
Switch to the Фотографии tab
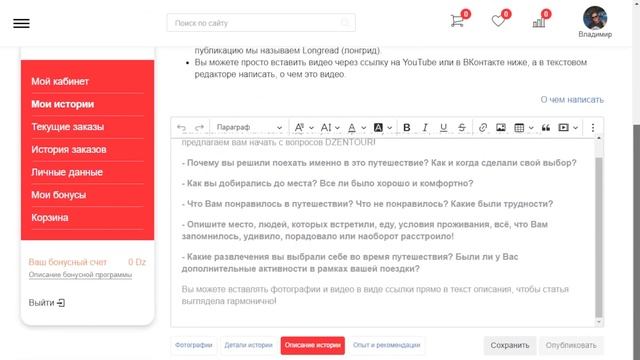coord(193,345)
